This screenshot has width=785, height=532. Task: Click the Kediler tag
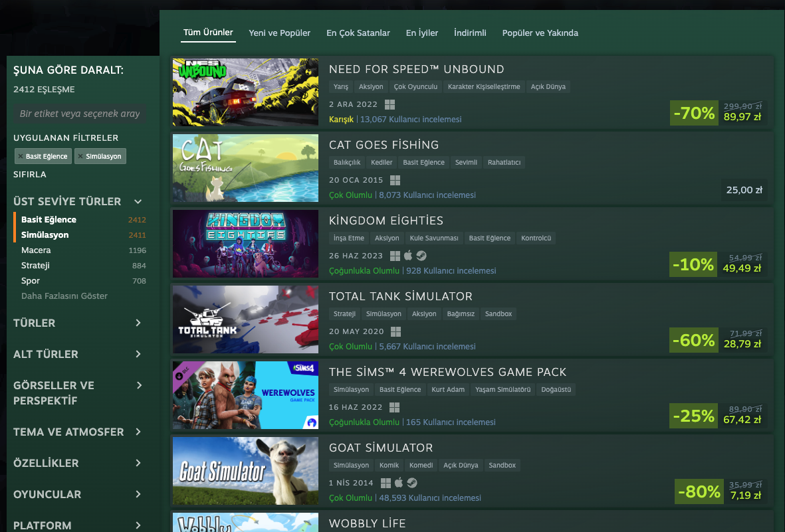coord(382,162)
